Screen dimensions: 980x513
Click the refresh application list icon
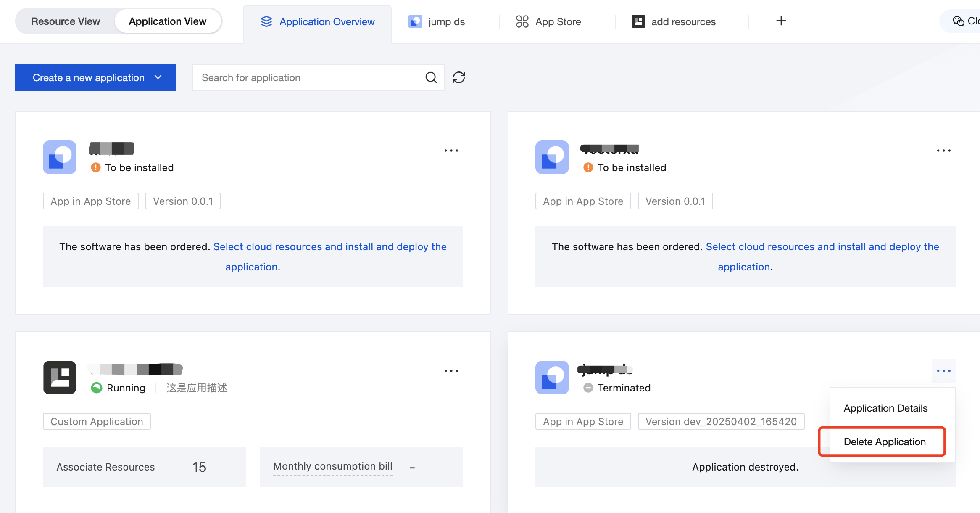pyautogui.click(x=458, y=77)
